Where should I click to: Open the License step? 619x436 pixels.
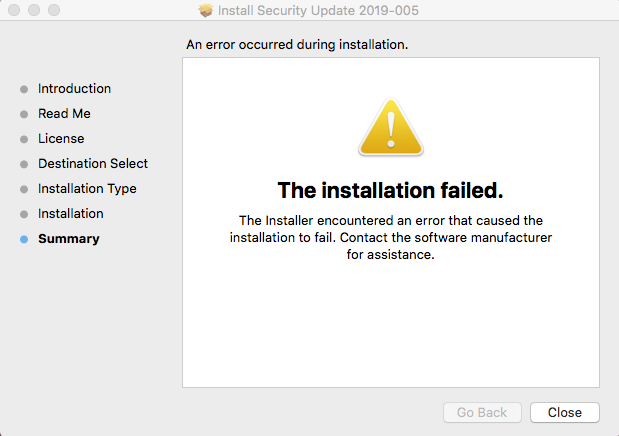(x=61, y=139)
